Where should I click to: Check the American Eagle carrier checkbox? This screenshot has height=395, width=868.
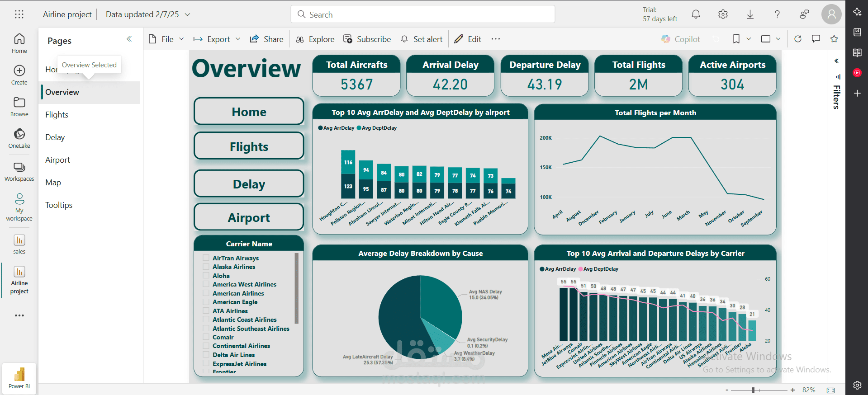pyautogui.click(x=206, y=302)
